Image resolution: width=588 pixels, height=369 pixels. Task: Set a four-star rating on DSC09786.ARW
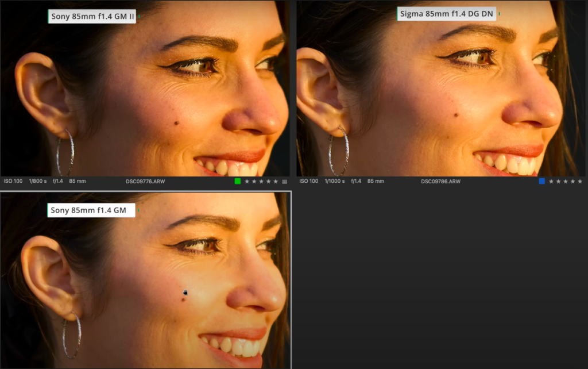click(x=572, y=181)
